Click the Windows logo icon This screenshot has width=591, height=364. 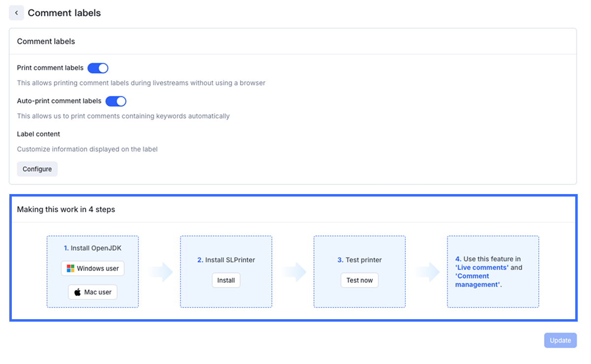click(x=70, y=268)
